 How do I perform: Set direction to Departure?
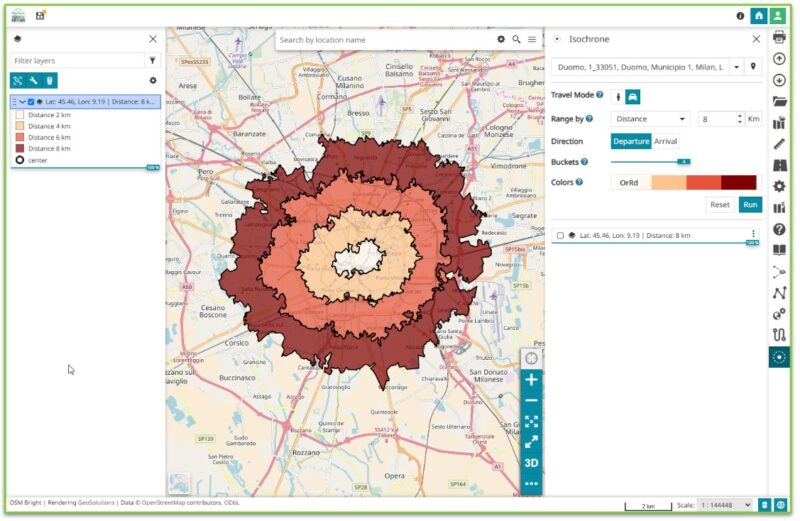pos(631,141)
